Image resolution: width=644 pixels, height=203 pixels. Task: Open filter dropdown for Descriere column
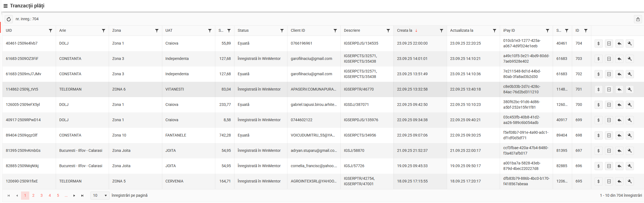tap(388, 31)
